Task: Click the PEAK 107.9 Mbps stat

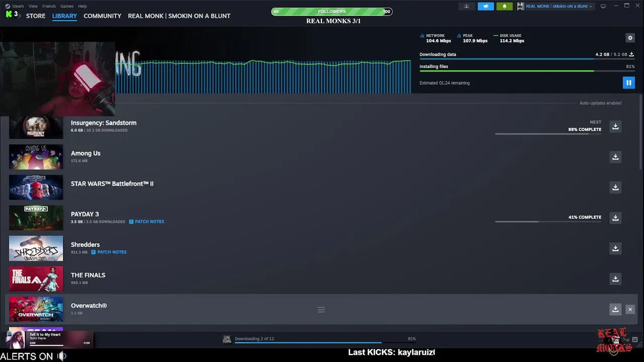Action: 472,38
